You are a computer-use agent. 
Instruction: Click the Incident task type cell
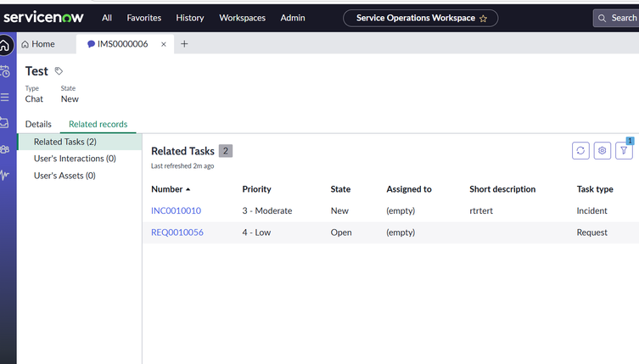[591, 210]
